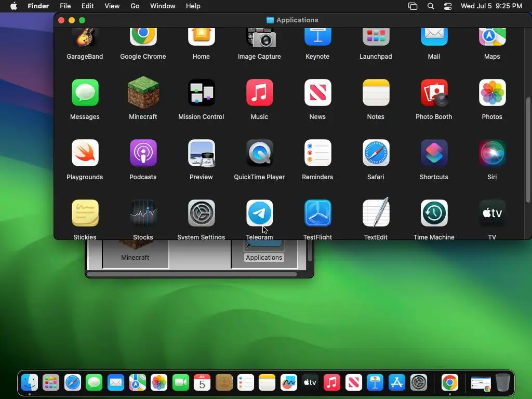
Task: Open Maps from the Dock
Action: 137,383
